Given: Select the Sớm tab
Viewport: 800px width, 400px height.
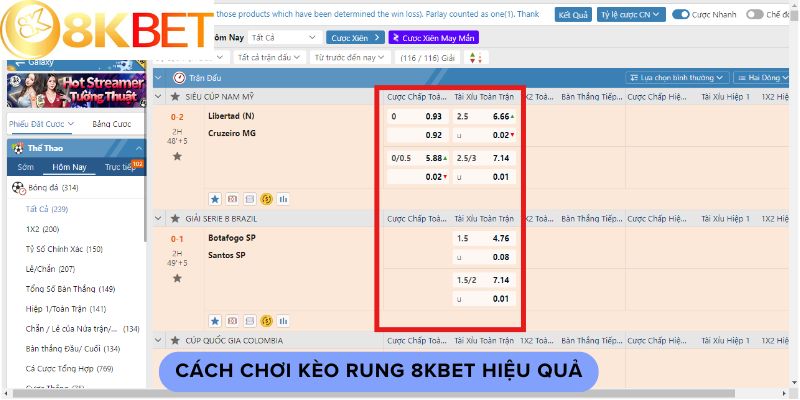Looking at the screenshot, I should (25, 167).
